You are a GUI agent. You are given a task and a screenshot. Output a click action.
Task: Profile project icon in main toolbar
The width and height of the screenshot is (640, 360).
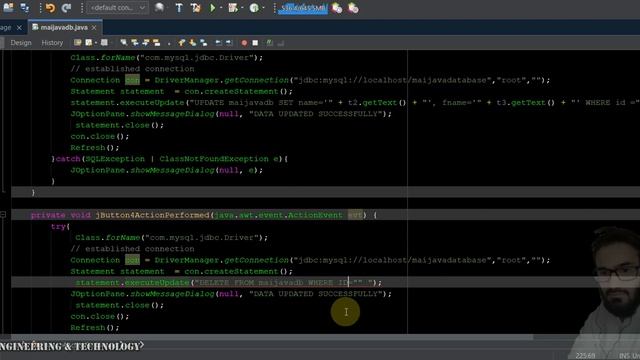[254, 8]
